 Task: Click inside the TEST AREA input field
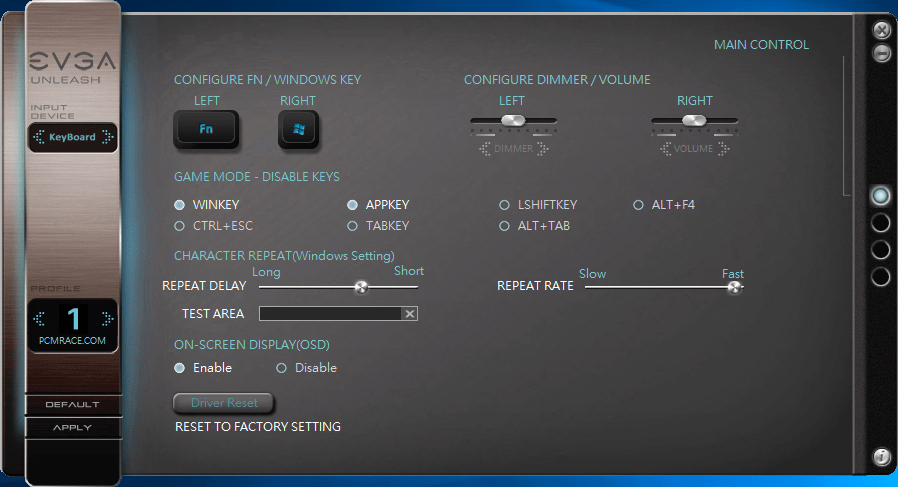330,313
